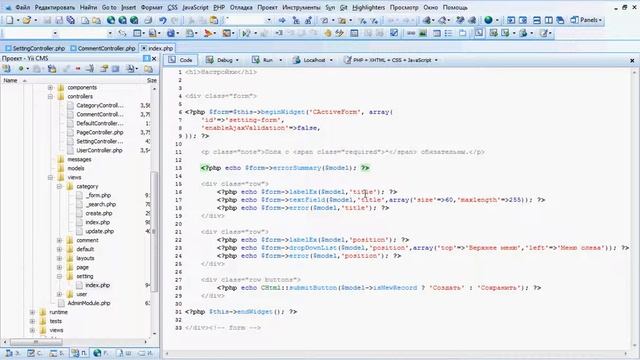This screenshot has height=360, width=640.
Task: Click the blue right-arrow icon near search box
Action: (x=282, y=20)
